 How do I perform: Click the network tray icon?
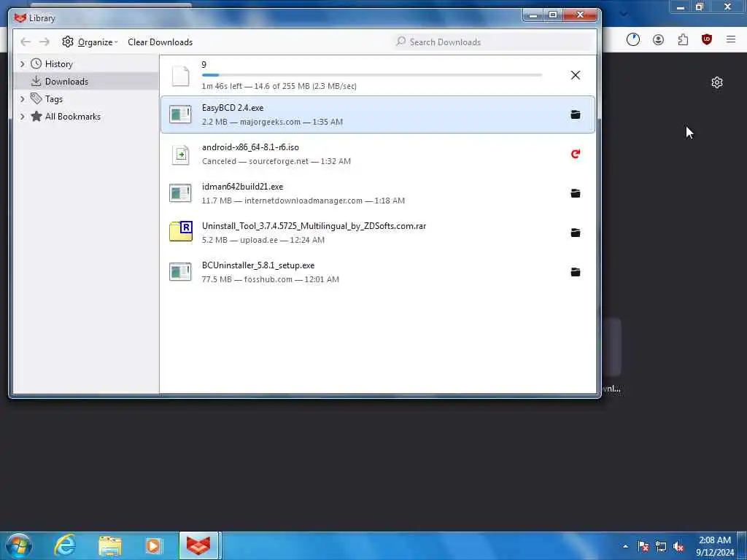[x=661, y=546]
